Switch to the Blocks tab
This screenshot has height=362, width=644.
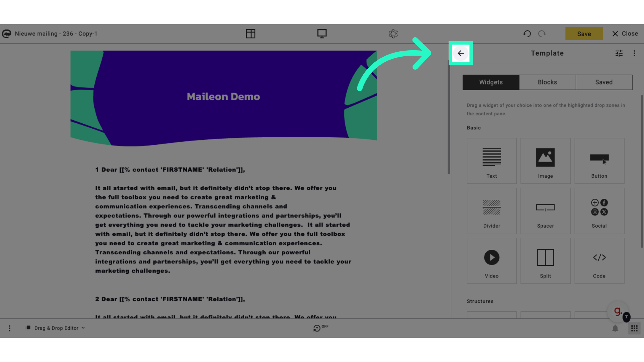(x=547, y=82)
